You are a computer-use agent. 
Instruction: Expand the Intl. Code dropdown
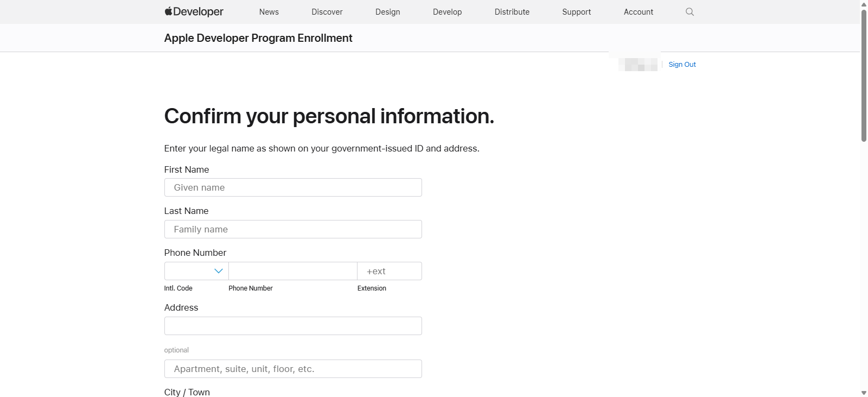click(196, 271)
